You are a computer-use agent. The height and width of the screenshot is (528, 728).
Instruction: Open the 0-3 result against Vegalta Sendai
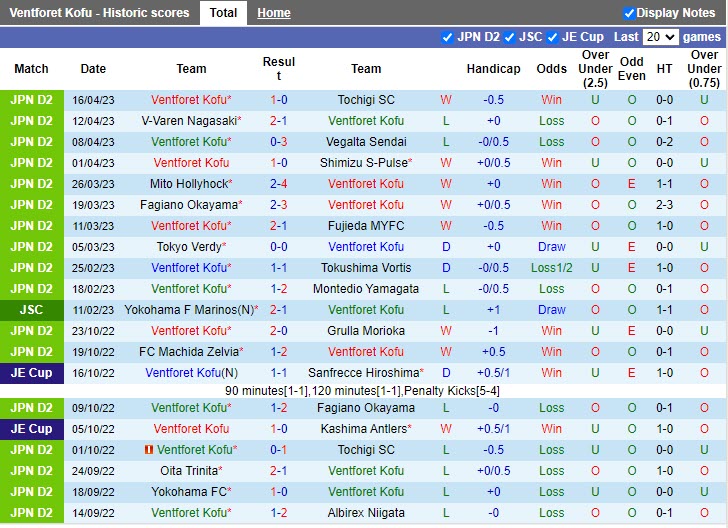point(279,142)
